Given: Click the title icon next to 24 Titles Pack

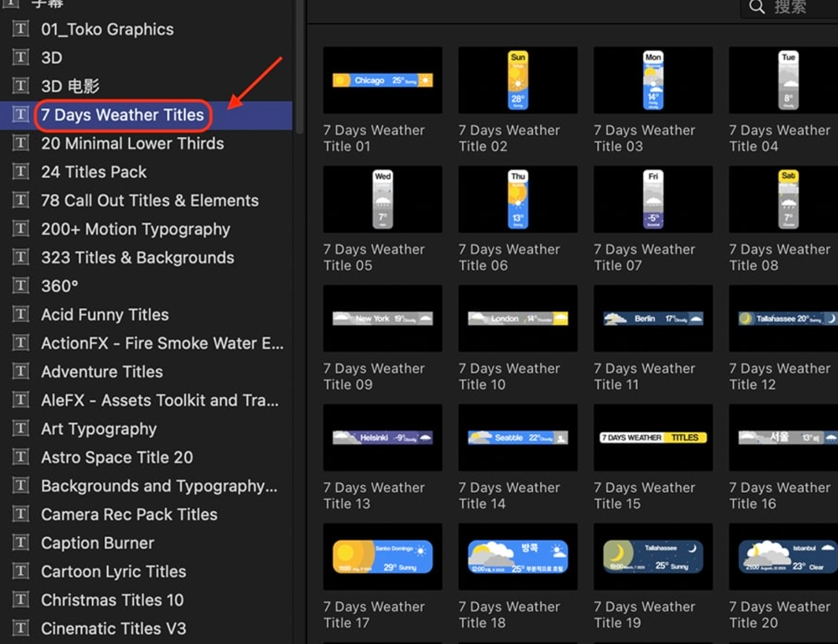Looking at the screenshot, I should tap(21, 172).
